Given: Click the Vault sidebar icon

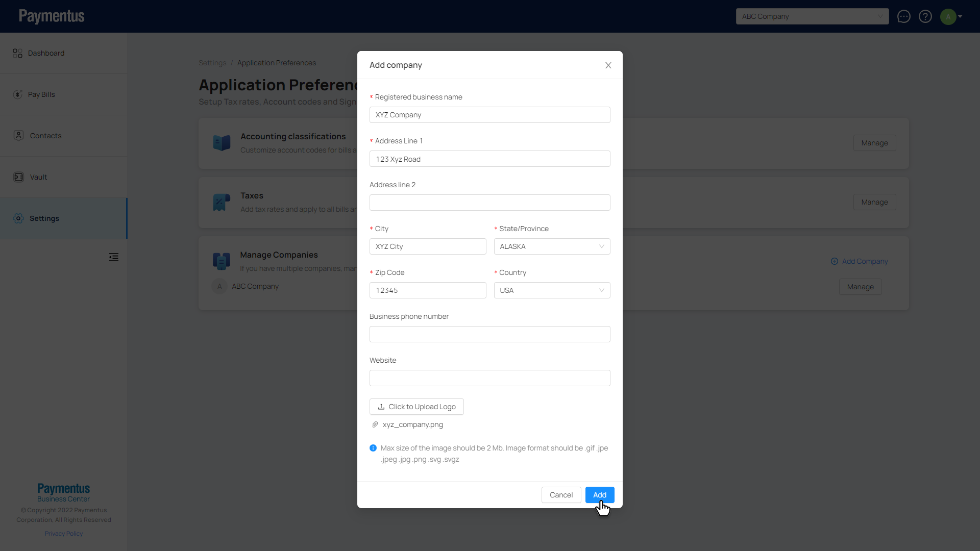Looking at the screenshot, I should tap(18, 177).
